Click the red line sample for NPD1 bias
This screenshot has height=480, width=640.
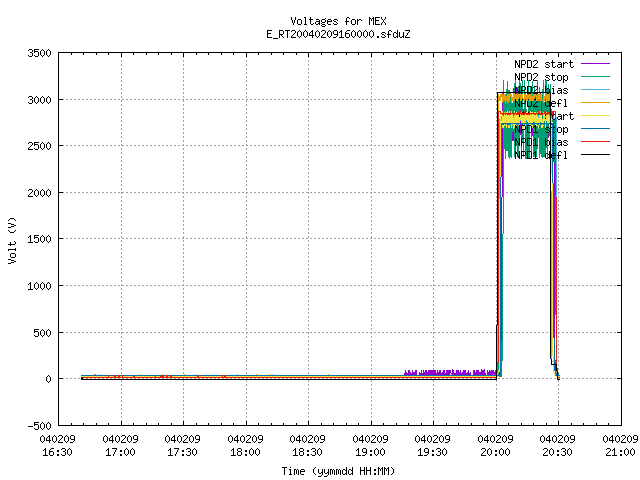pos(595,142)
